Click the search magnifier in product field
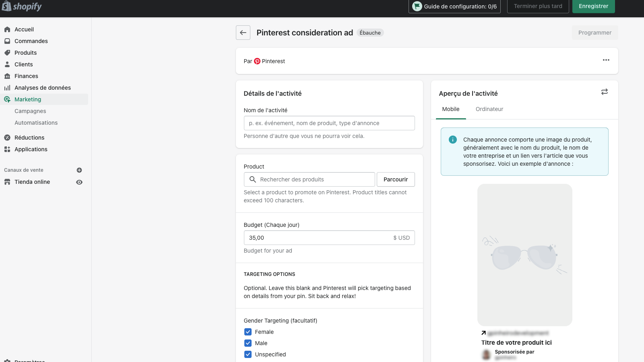Viewport: 644px width, 362px height. pos(253,179)
